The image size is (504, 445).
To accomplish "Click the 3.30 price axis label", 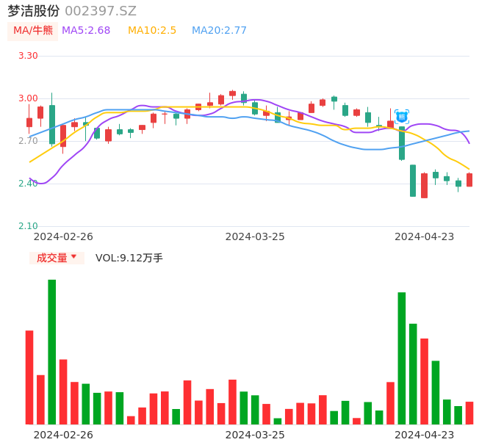I will (x=28, y=56).
